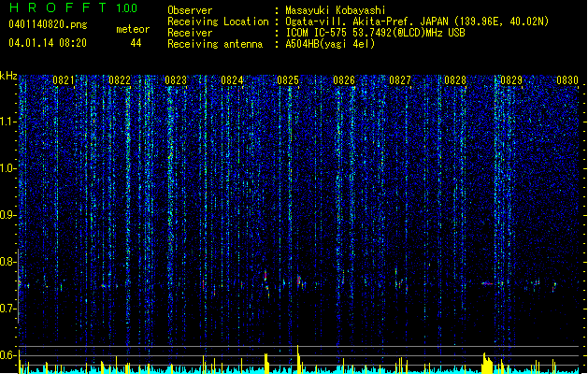Select the file name 0401140820.png
588x374 pixels.
click(x=48, y=24)
